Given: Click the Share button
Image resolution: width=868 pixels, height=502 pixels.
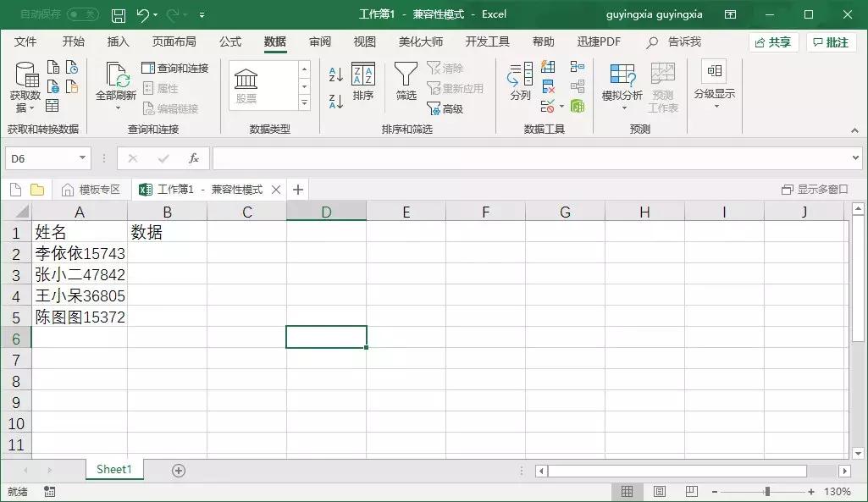Looking at the screenshot, I should pyautogui.click(x=771, y=41).
